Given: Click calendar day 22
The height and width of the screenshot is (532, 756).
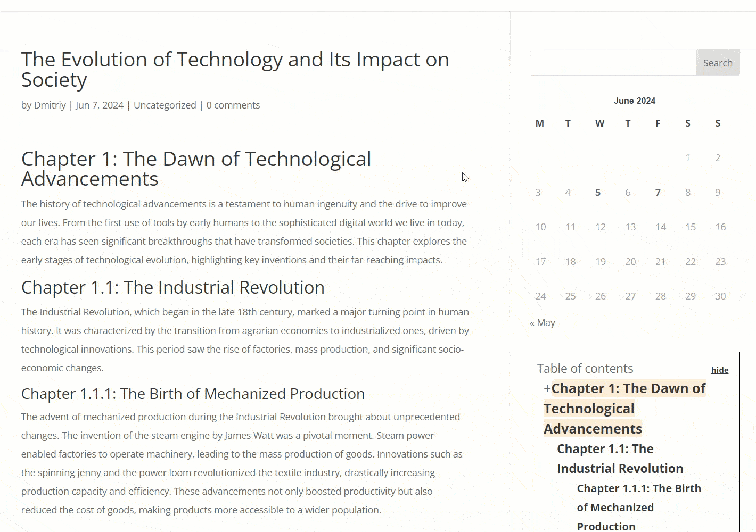Looking at the screenshot, I should tap(691, 262).
